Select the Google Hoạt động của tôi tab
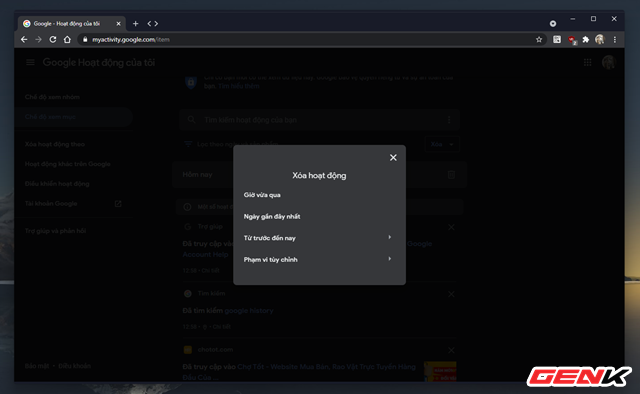The width and height of the screenshot is (640, 394). point(71,24)
